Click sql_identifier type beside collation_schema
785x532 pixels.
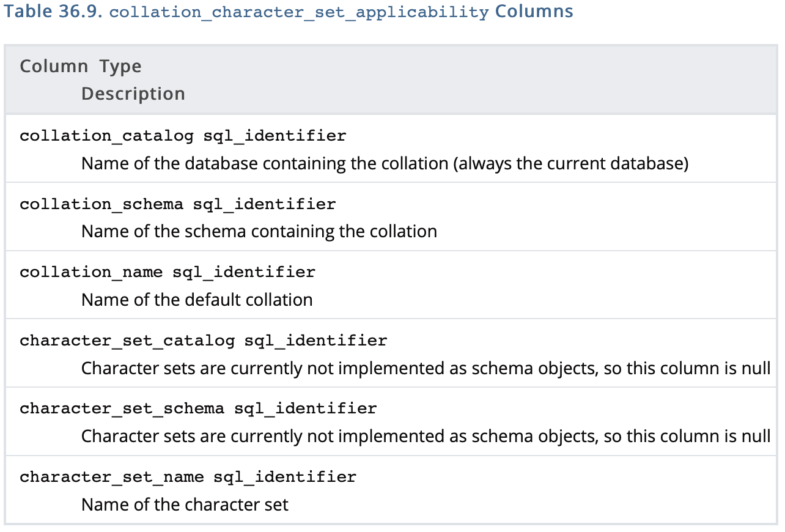click(264, 204)
